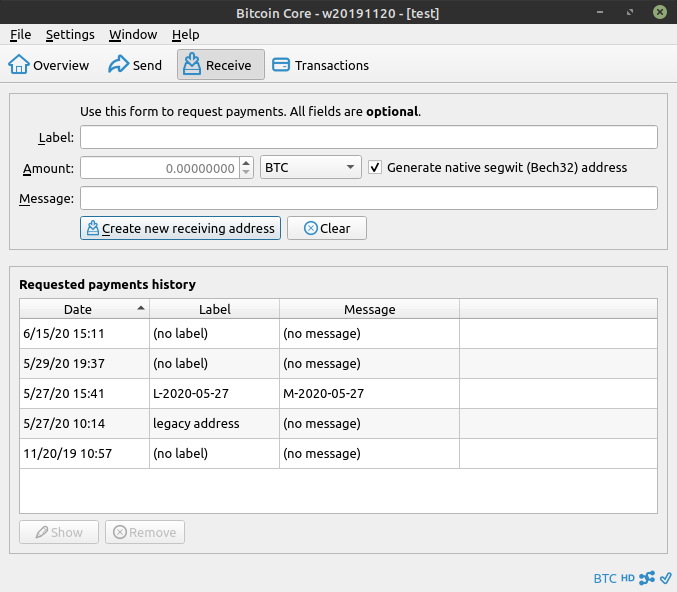Toggle Generate native segwit (Bech32) address checkbox
The height and width of the screenshot is (592, 677).
coord(375,167)
